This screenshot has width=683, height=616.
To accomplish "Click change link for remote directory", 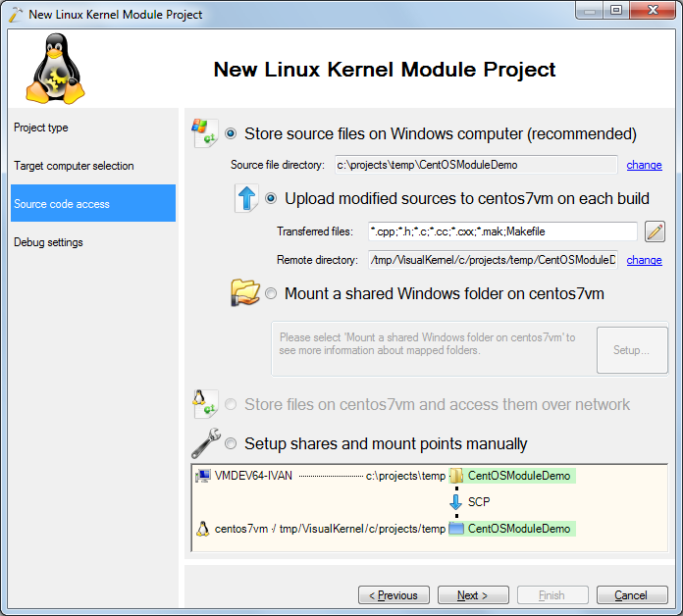I will (644, 260).
